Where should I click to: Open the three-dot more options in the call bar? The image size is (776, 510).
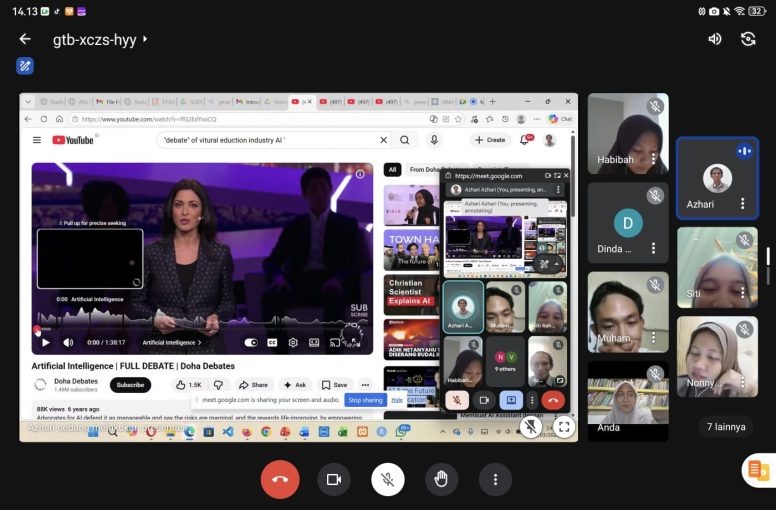coord(495,479)
